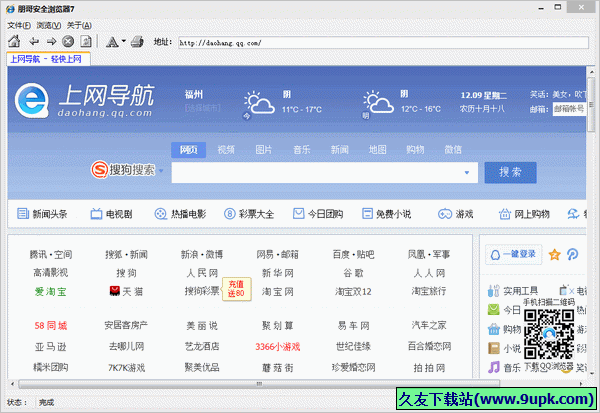The height and width of the screenshot is (413, 600).
Task: Open 热播电影 film reel icon
Action: tap(160, 214)
